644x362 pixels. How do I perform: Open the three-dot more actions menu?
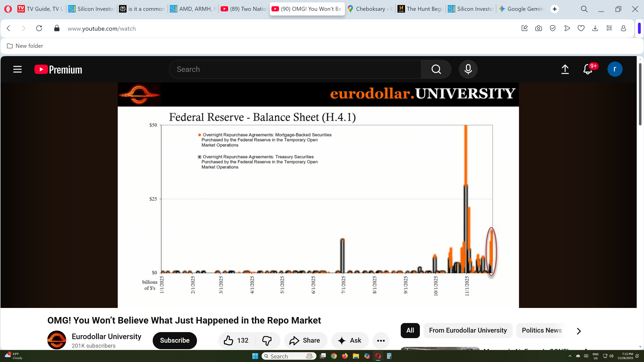[381, 341]
